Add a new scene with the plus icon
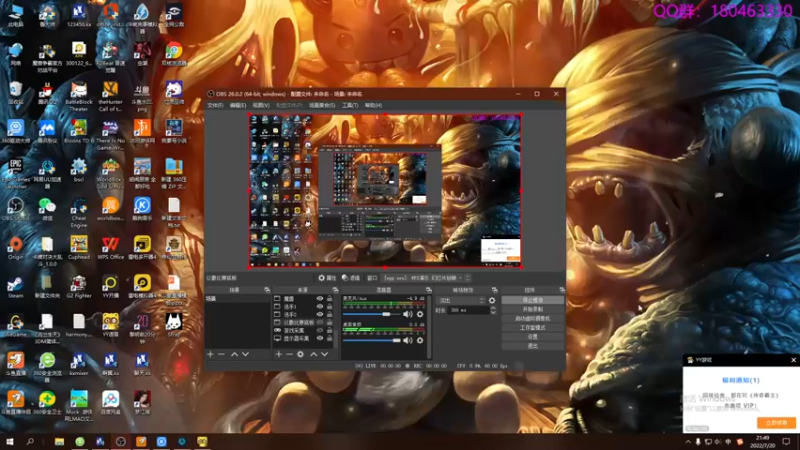The image size is (800, 450). [x=210, y=354]
